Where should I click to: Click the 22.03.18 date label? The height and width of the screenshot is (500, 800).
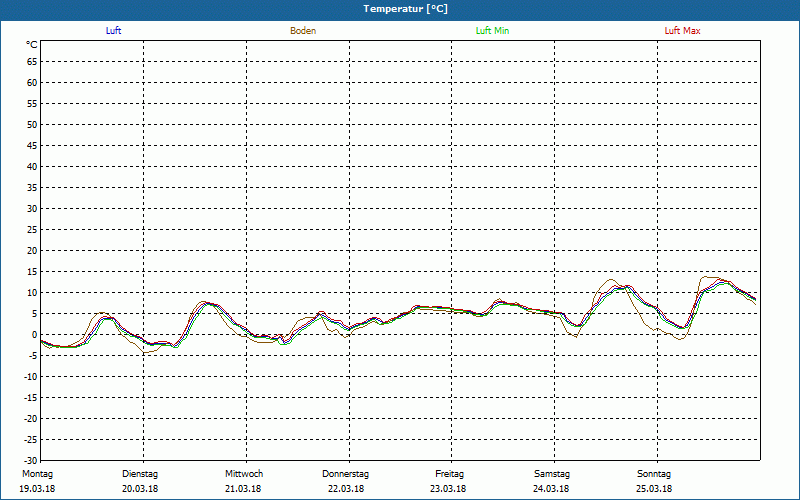346,489
